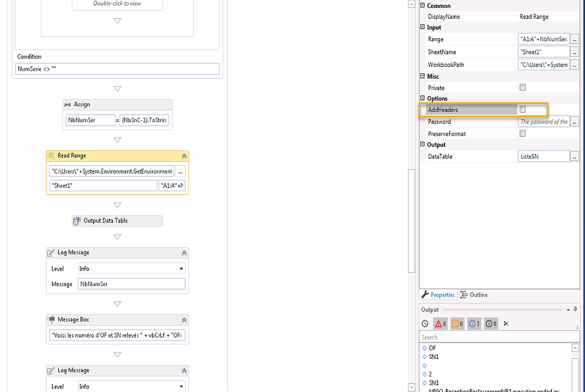585x392 pixels.
Task: Select the Read Range Excel activity icon
Action: 51,155
